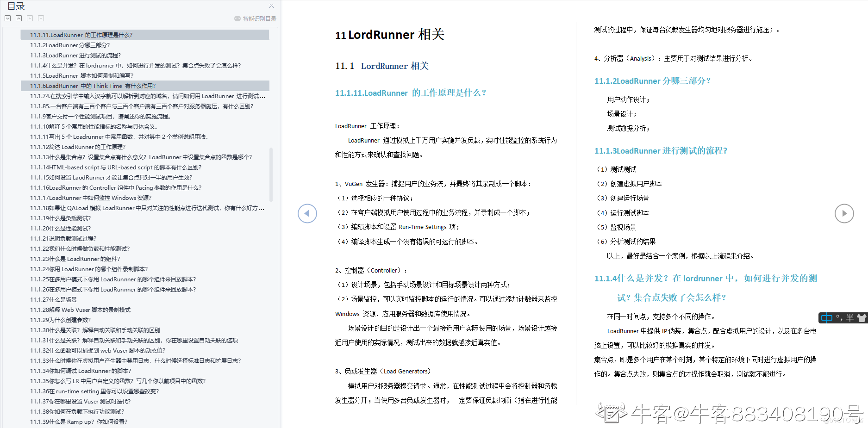Click heading link 11.1.3LoadRunner 进行测试的流程

[x=661, y=151]
